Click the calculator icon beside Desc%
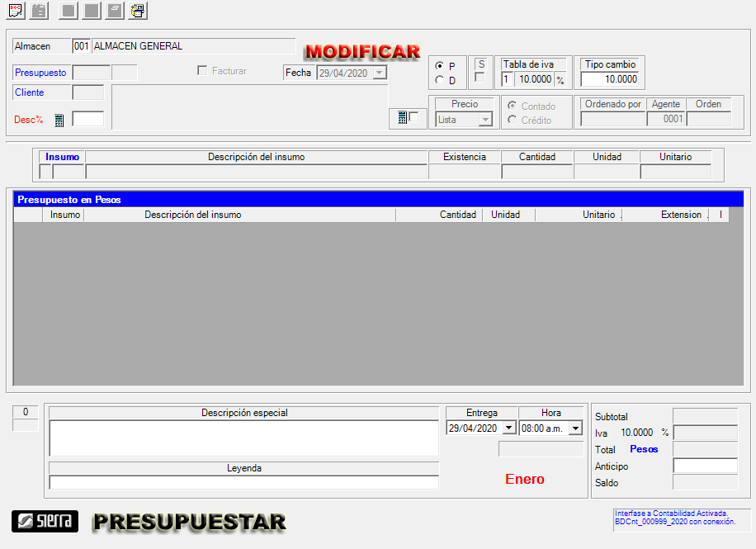The height and width of the screenshot is (549, 756). click(59, 121)
